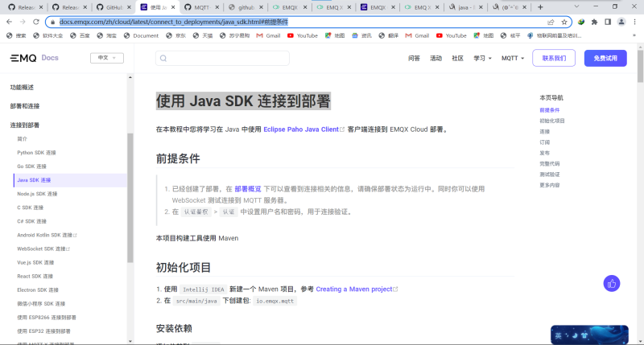This screenshot has height=345, width=644.
Task: Select Vue.js SDK 连接 in the sidebar
Action: [35, 262]
